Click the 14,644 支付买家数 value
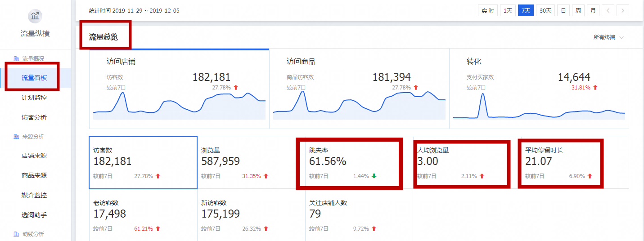This screenshot has width=644, height=241. point(574,77)
